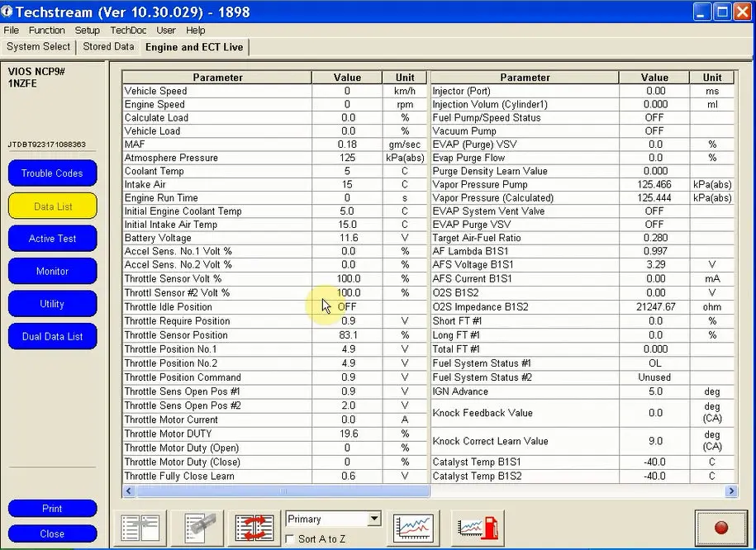
Task: Click the Close button in sidebar
Action: tap(53, 533)
